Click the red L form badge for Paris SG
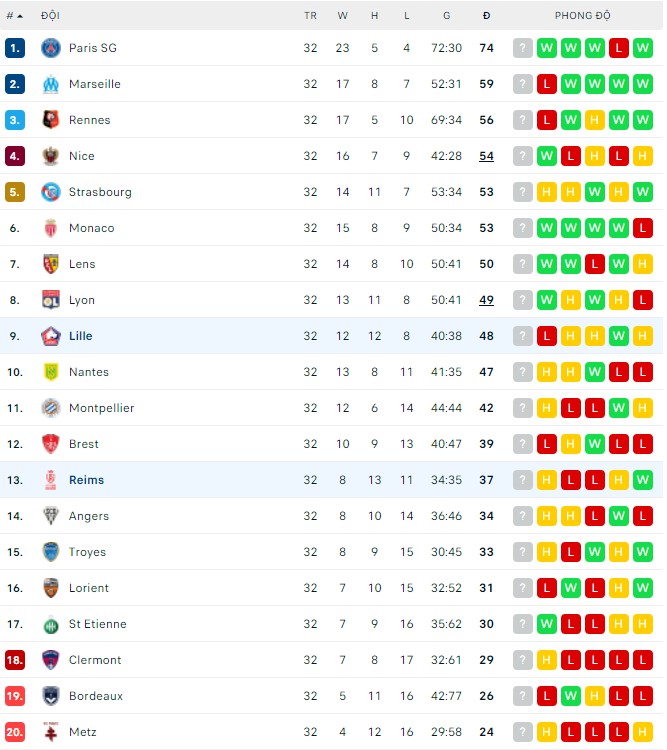 click(619, 48)
